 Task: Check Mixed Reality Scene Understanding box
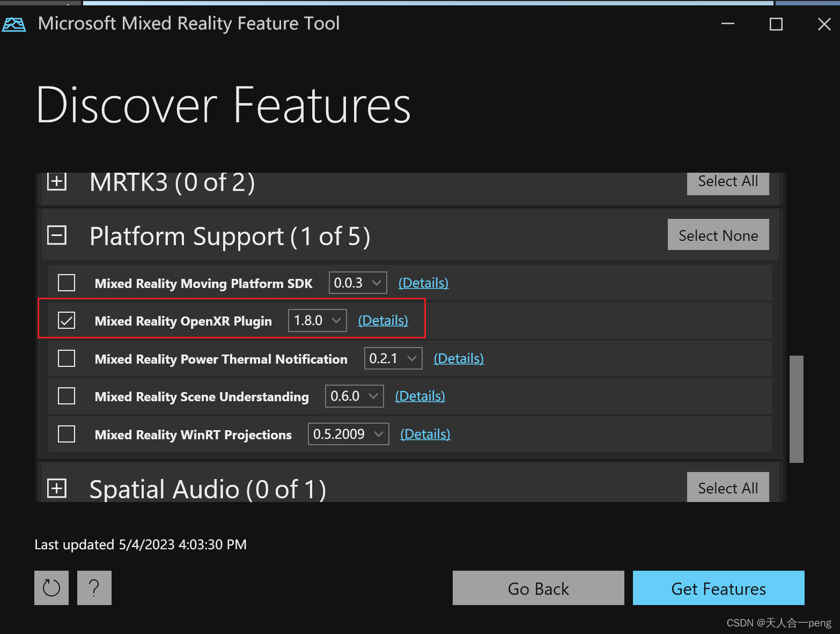[x=67, y=396]
